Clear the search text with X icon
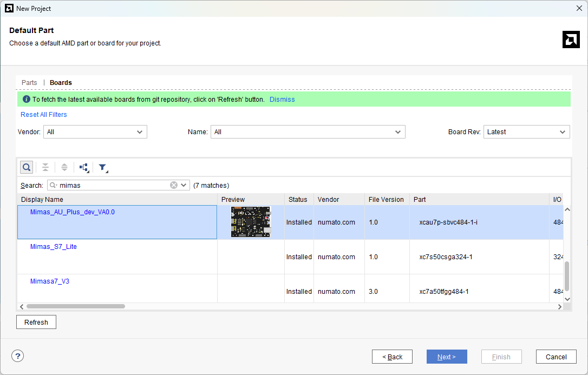Viewport: 588px width, 375px height. (174, 185)
